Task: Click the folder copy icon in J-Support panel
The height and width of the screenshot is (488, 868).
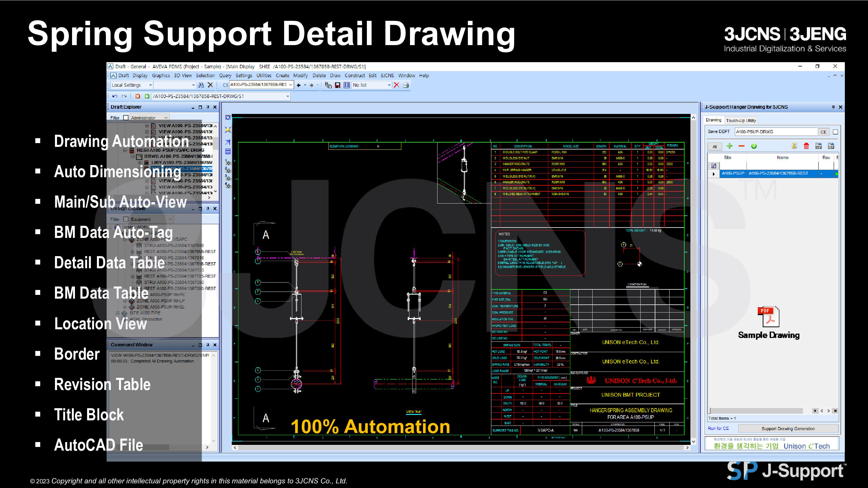Action: (794, 146)
